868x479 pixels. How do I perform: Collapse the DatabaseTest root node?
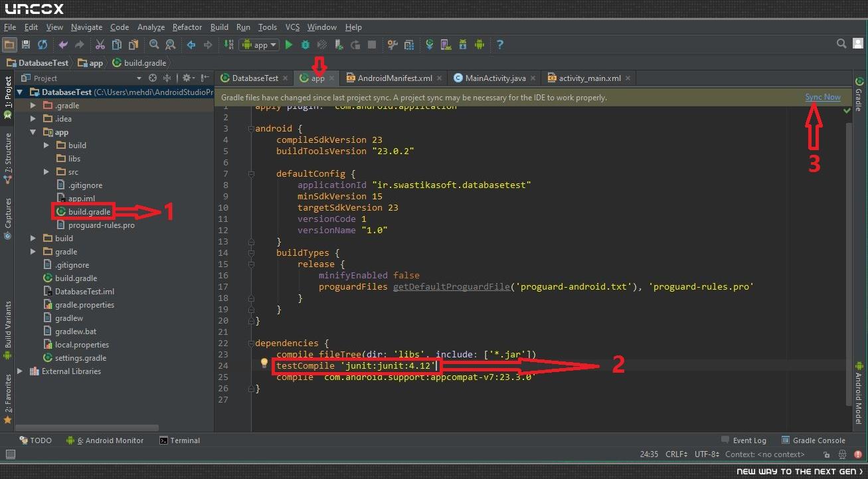coord(21,92)
